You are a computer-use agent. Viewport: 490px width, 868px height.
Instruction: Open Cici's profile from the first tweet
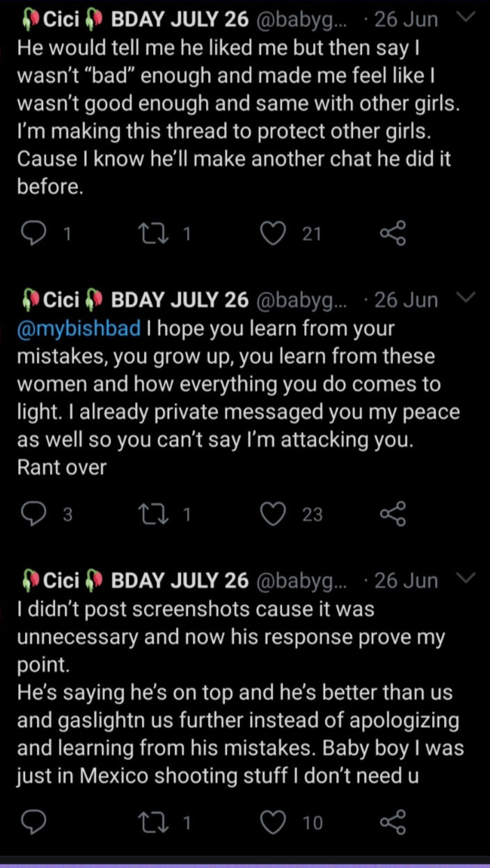click(61, 19)
